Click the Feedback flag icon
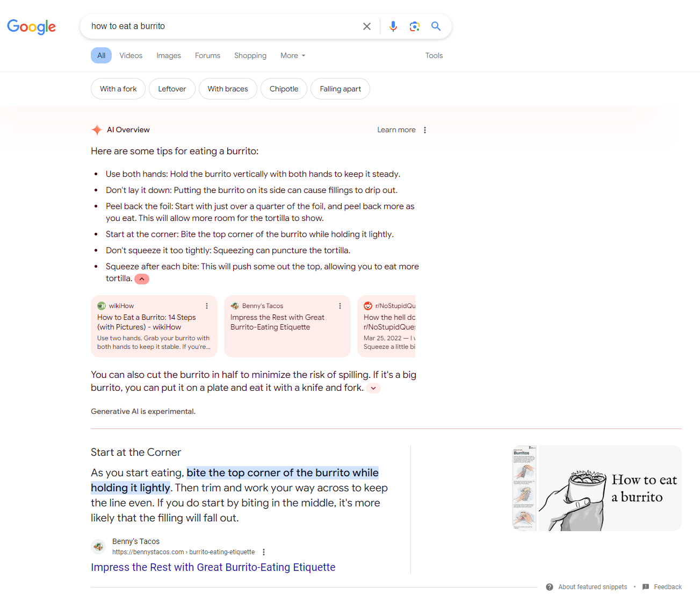 coord(646,587)
